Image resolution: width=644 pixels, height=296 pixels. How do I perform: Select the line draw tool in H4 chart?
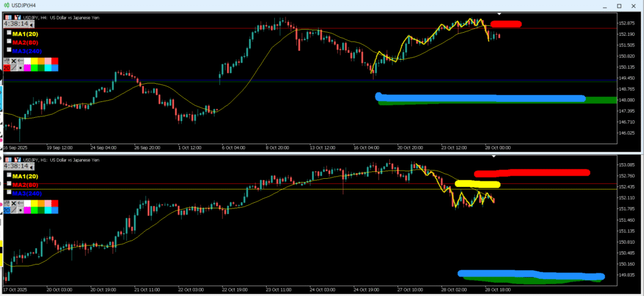click(14, 67)
